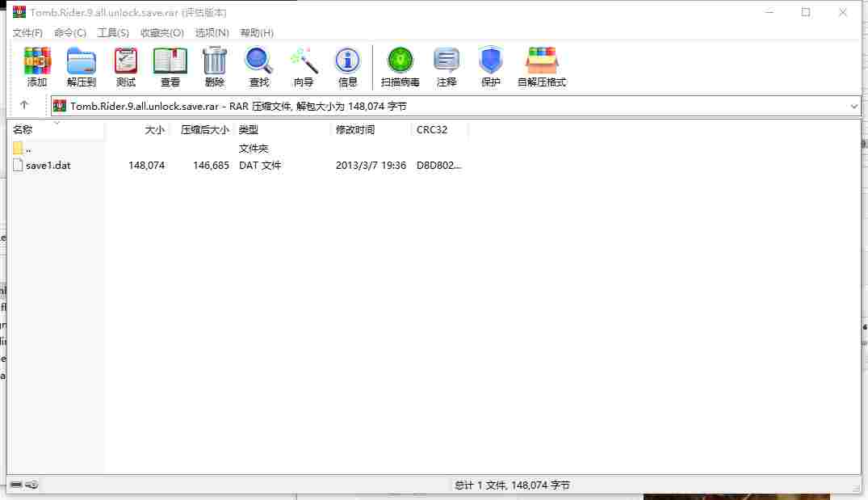Click the key icon in status bar

pos(31,485)
